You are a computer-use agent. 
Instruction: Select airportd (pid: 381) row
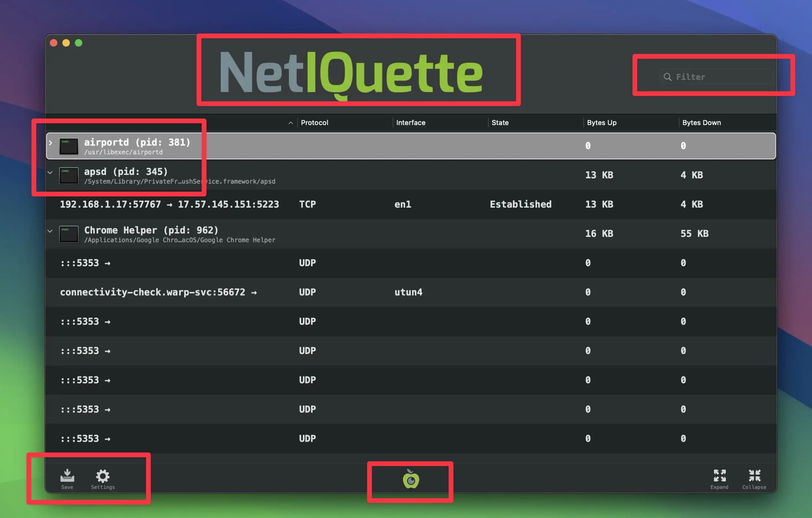point(411,146)
